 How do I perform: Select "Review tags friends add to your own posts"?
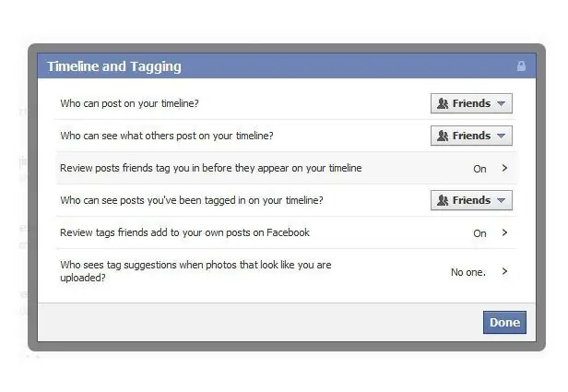coord(184,233)
